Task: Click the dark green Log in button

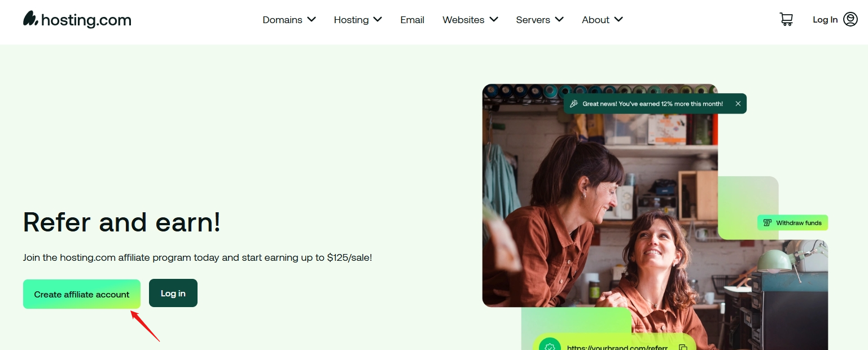Action: pyautogui.click(x=173, y=293)
